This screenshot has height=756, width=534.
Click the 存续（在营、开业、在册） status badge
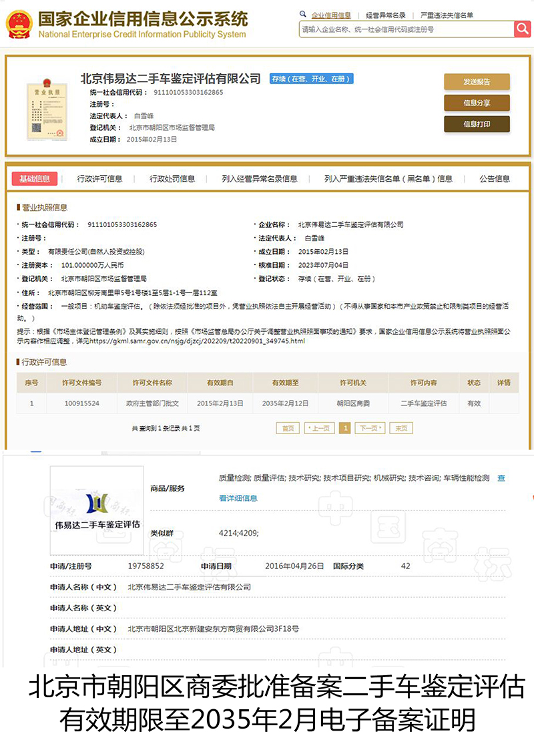tap(311, 79)
